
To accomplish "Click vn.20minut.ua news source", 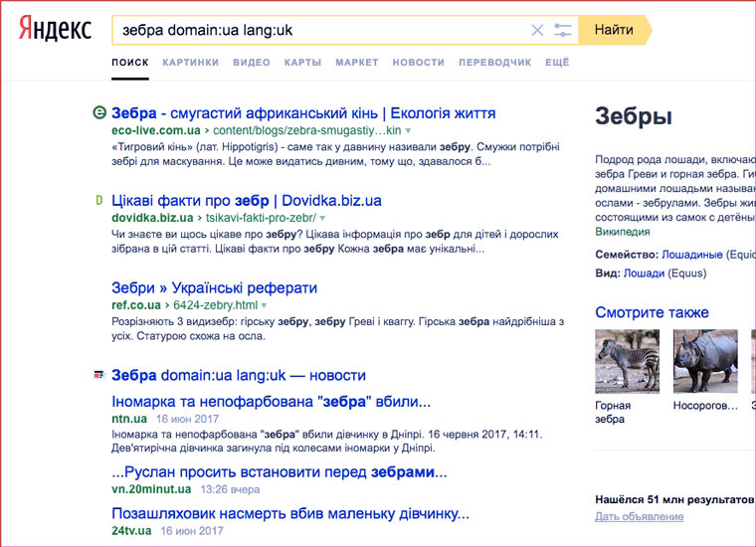I will [x=151, y=489].
